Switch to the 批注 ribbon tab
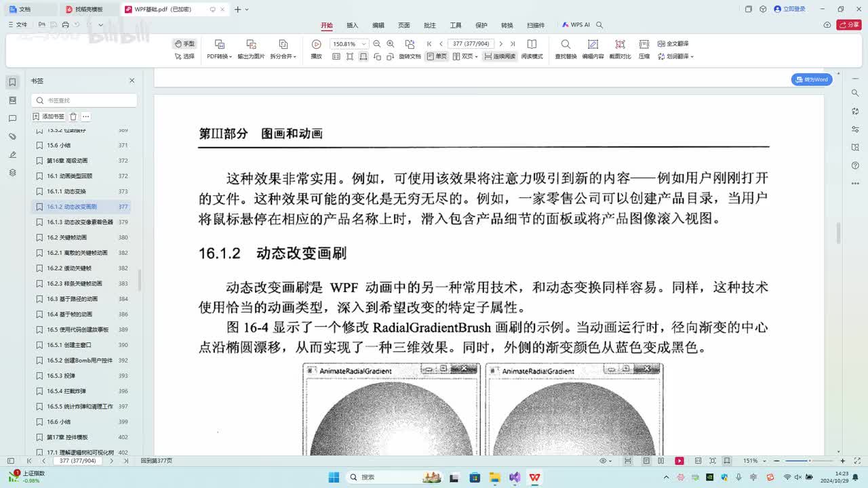 click(x=430, y=25)
